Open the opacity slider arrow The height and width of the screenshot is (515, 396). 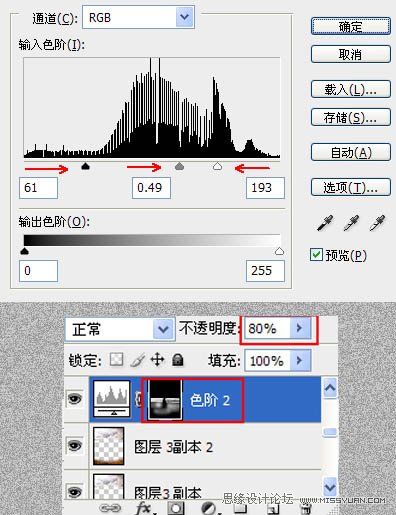point(300,329)
